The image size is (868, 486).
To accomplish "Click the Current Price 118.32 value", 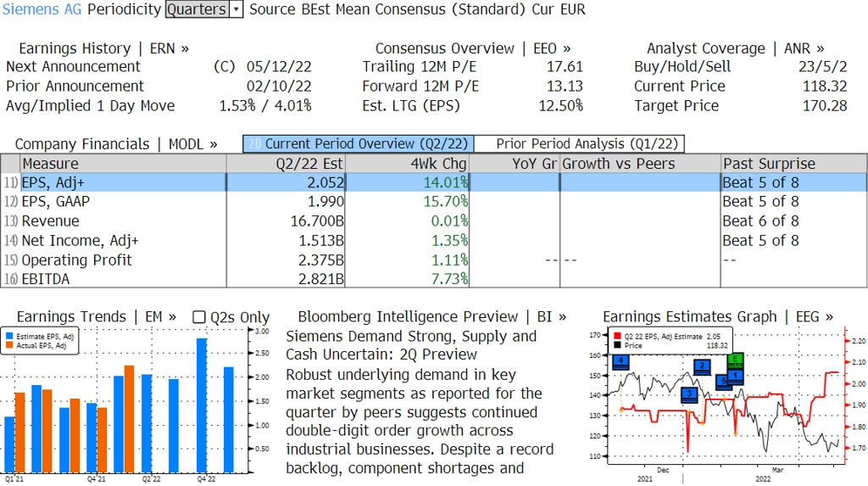I will (825, 87).
